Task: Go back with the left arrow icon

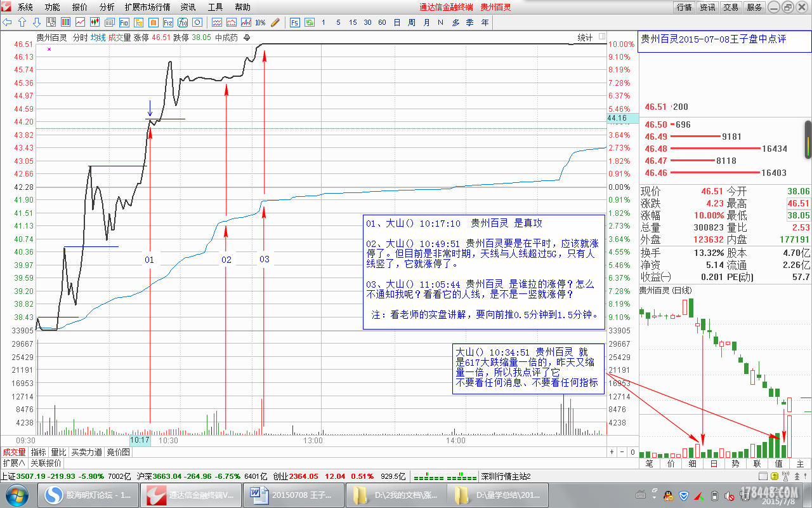Action: point(7,22)
